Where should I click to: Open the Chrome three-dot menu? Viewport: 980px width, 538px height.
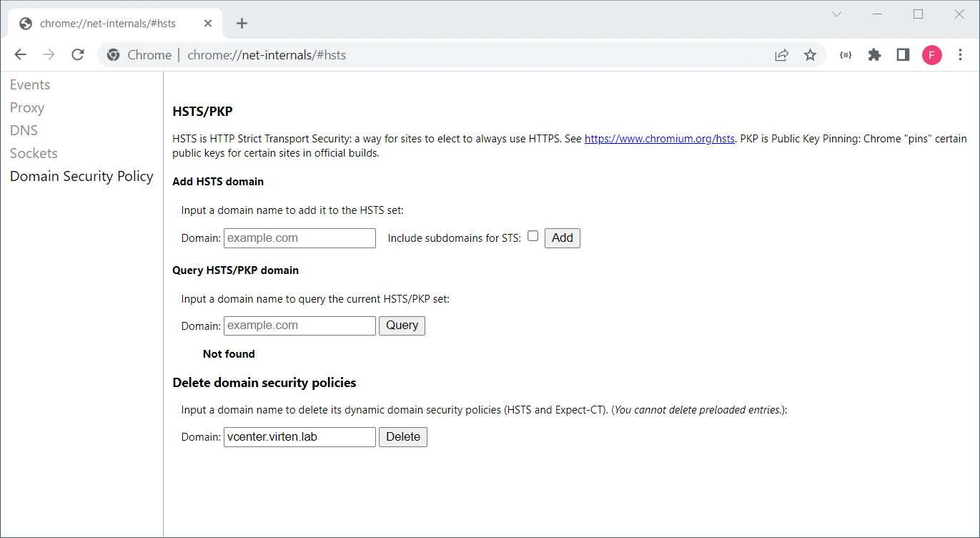click(960, 55)
